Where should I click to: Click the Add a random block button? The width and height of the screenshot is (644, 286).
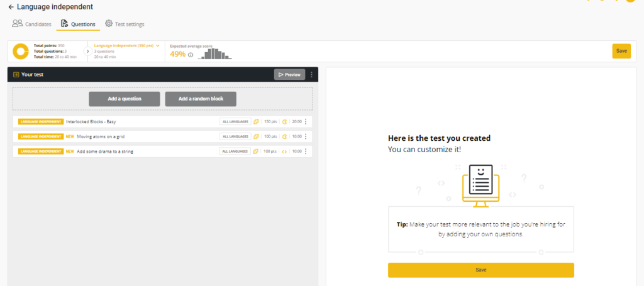(x=201, y=99)
